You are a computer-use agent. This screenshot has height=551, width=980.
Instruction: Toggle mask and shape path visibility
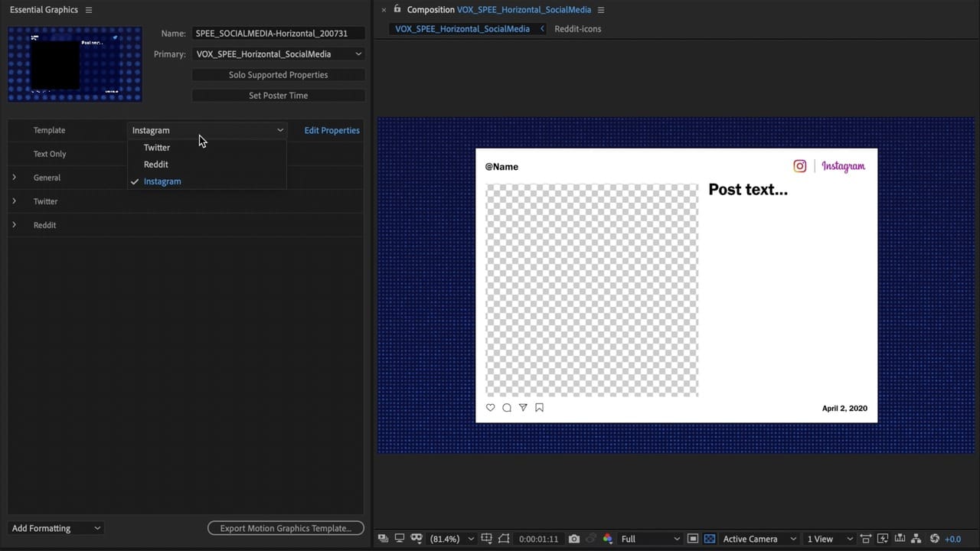coord(416,539)
